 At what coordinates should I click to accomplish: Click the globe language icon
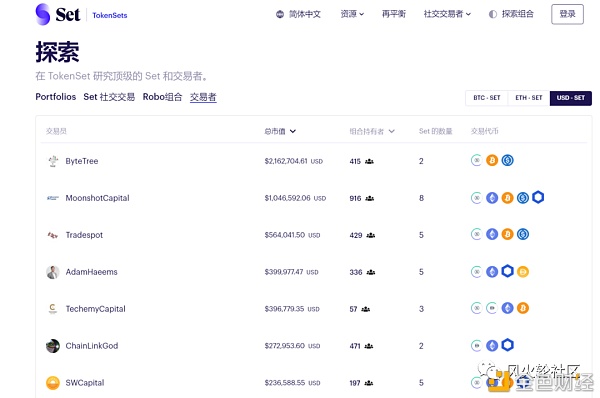[x=280, y=14]
